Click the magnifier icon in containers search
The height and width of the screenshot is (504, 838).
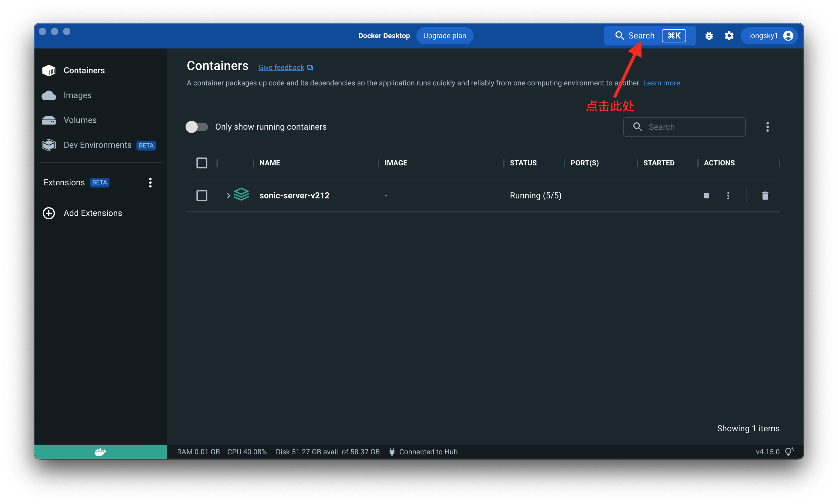pyautogui.click(x=637, y=127)
